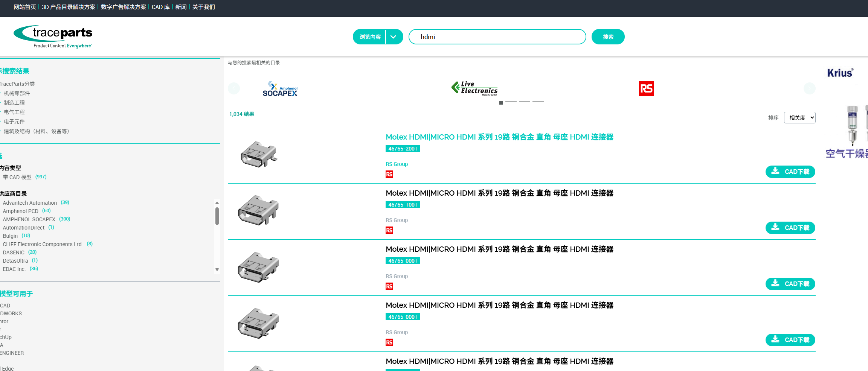
Task: Click the 浏览内容 browse button
Action: coord(369,37)
